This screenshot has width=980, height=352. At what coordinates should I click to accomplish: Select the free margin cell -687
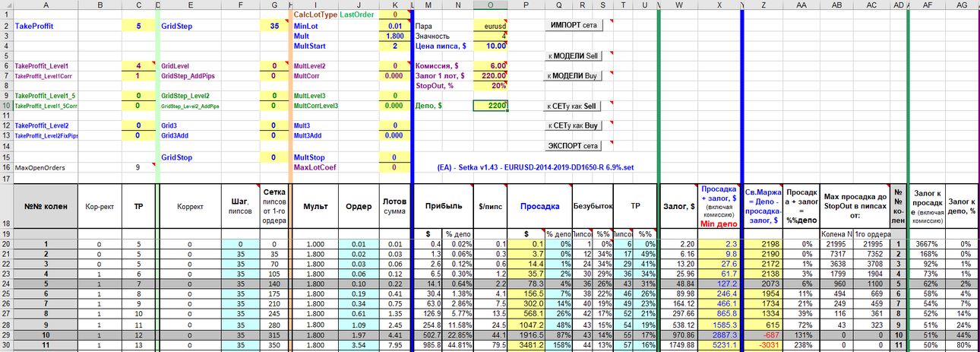[763, 334]
